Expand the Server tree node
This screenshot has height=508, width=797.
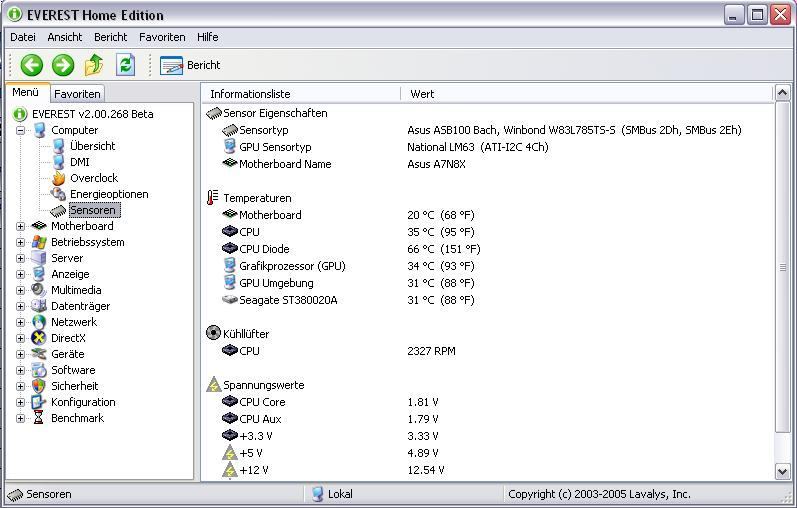click(20, 258)
